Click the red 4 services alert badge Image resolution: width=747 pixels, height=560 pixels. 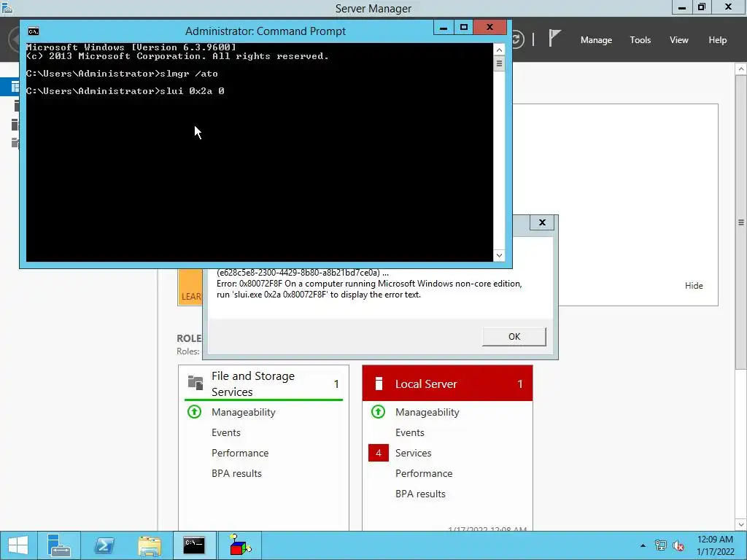tap(379, 453)
